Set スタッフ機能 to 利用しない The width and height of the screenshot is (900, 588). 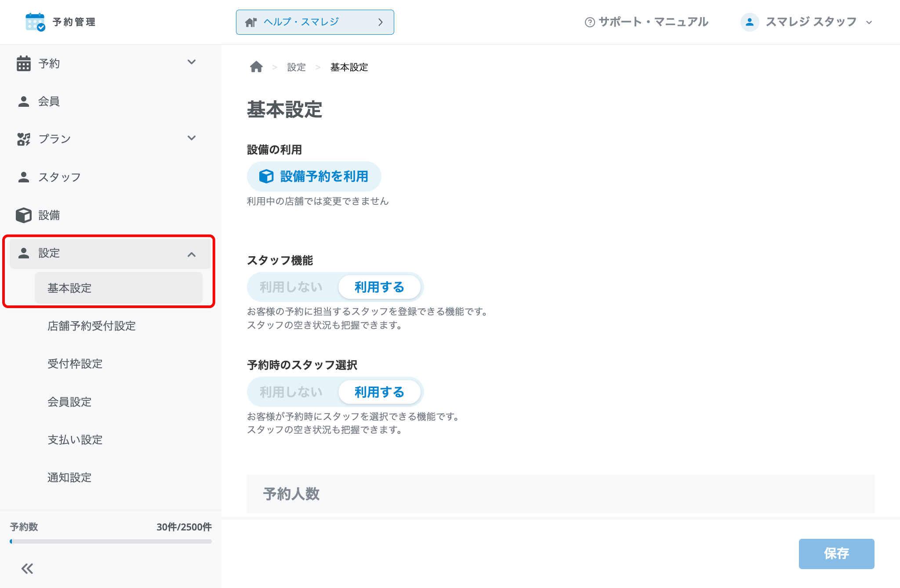(291, 287)
